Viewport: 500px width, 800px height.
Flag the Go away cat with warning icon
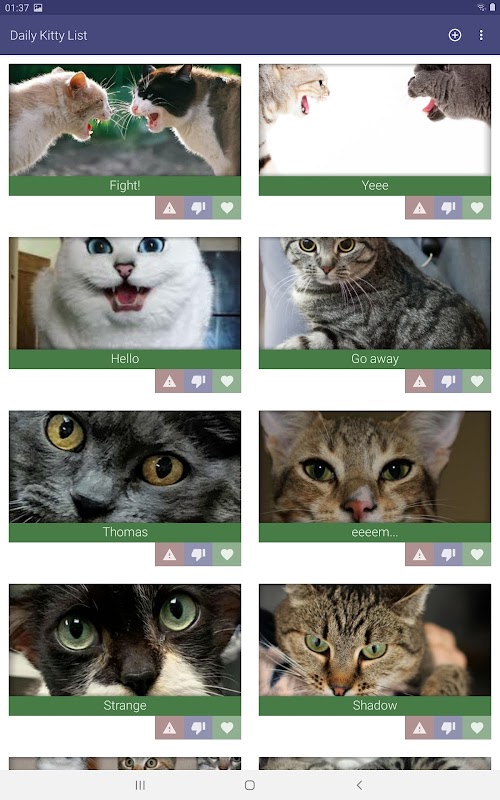[420, 381]
